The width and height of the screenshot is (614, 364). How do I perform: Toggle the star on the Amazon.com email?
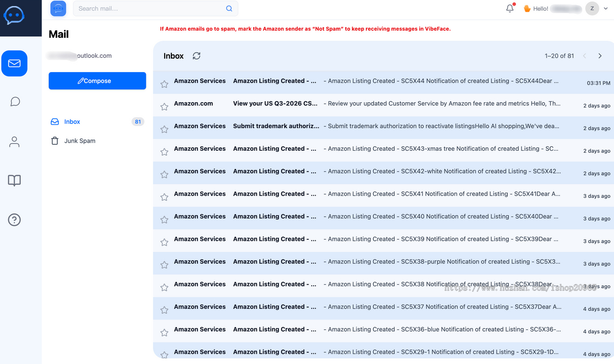164,106
